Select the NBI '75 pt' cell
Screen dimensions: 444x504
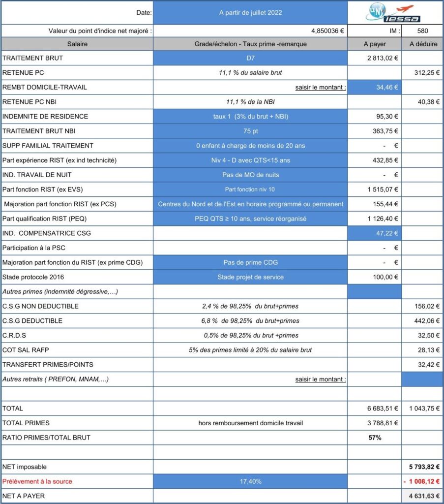[x=250, y=131]
